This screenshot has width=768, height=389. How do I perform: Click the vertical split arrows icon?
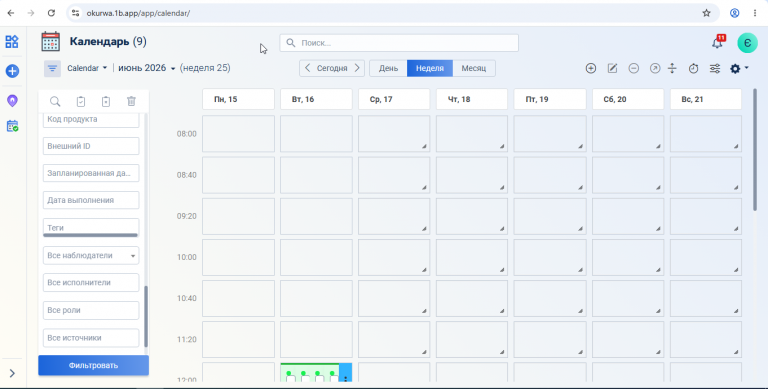tap(672, 69)
